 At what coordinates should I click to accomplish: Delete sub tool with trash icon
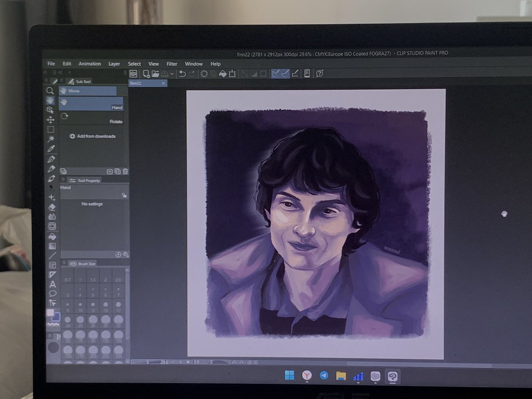tap(125, 172)
